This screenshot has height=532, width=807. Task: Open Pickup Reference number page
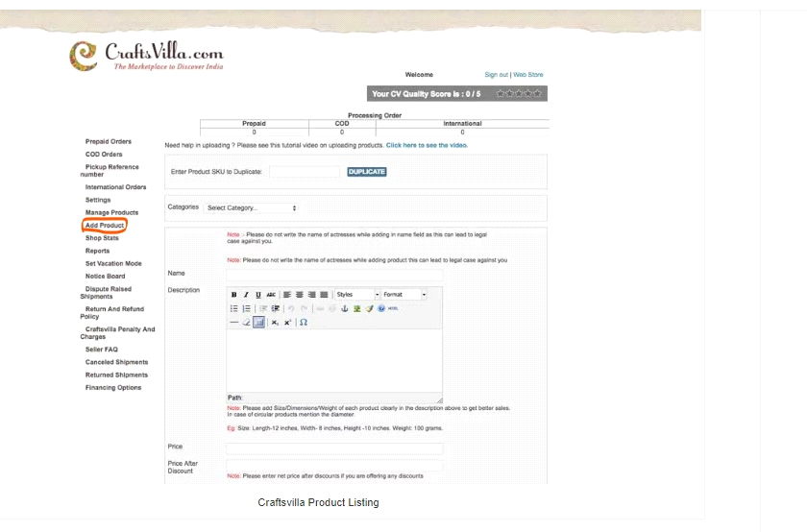click(x=110, y=171)
